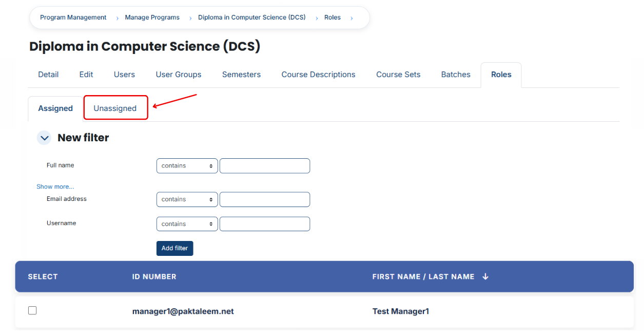Image resolution: width=644 pixels, height=335 pixels.
Task: Focus the Email address filter text field
Action: 265,199
